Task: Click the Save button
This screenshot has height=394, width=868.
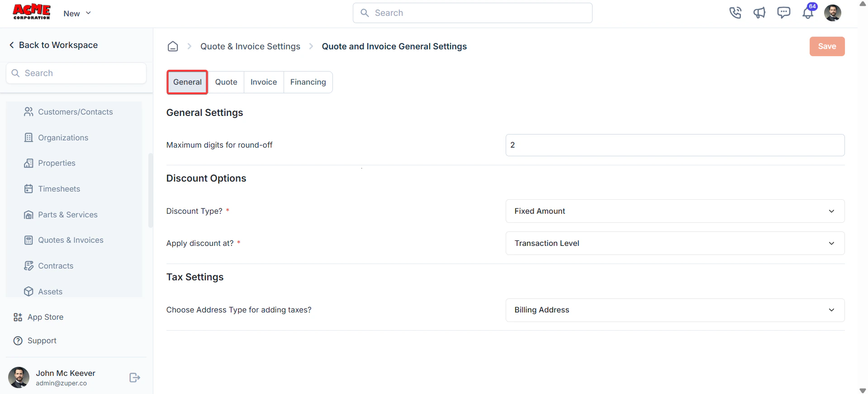Action: 827,46
